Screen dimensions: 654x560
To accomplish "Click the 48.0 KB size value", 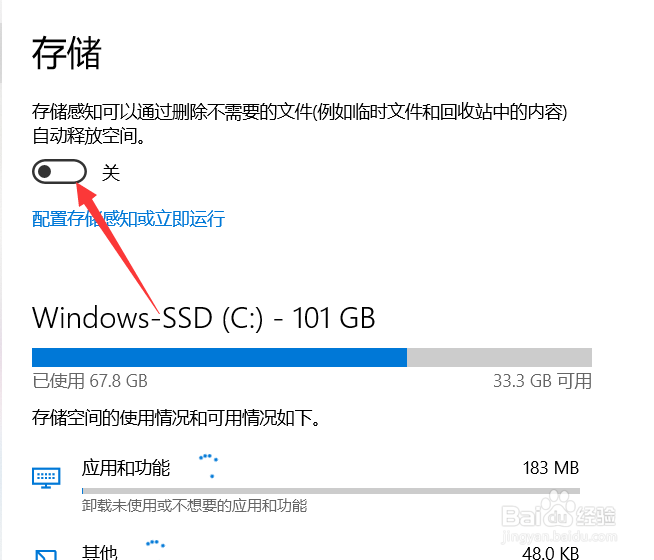I will pyautogui.click(x=551, y=553).
